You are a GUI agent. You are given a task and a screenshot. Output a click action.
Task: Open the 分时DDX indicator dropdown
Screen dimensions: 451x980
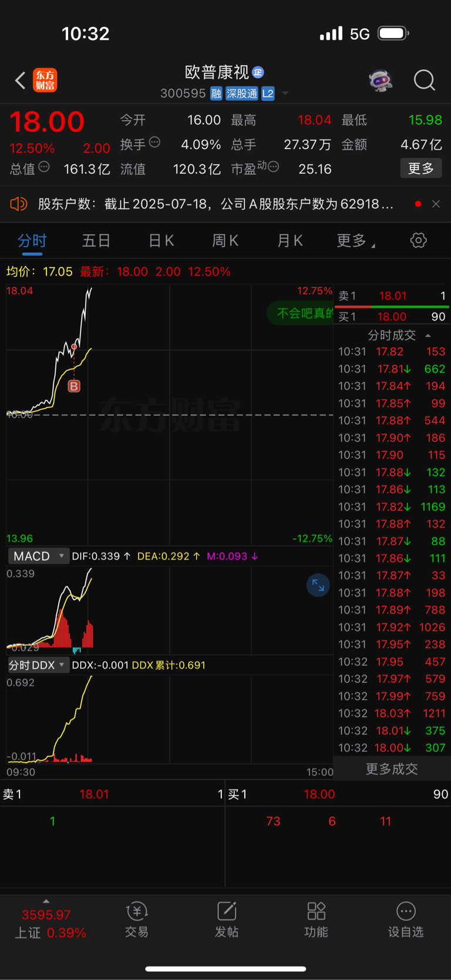coord(38,665)
